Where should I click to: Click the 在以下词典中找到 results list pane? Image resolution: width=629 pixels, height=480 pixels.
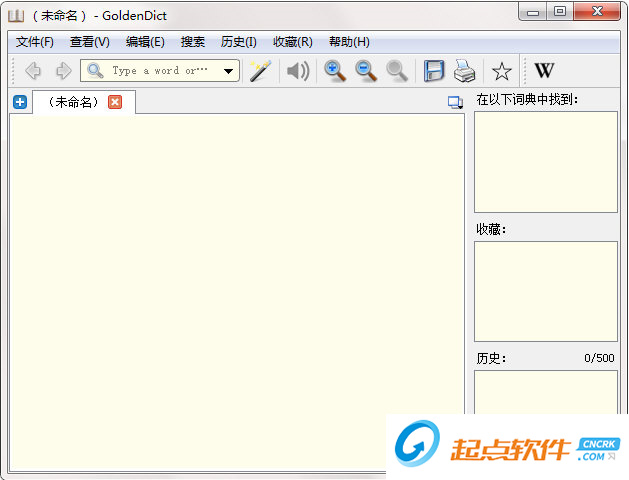(546, 162)
